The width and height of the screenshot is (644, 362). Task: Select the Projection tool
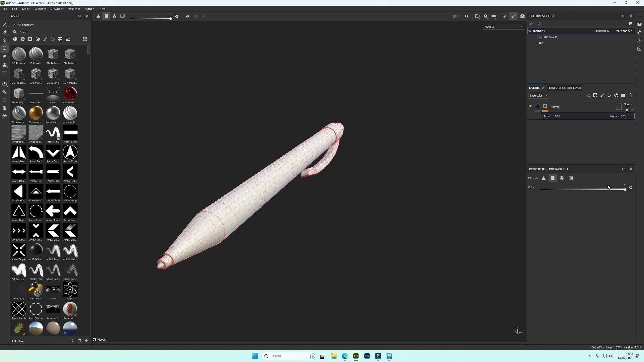5,40
